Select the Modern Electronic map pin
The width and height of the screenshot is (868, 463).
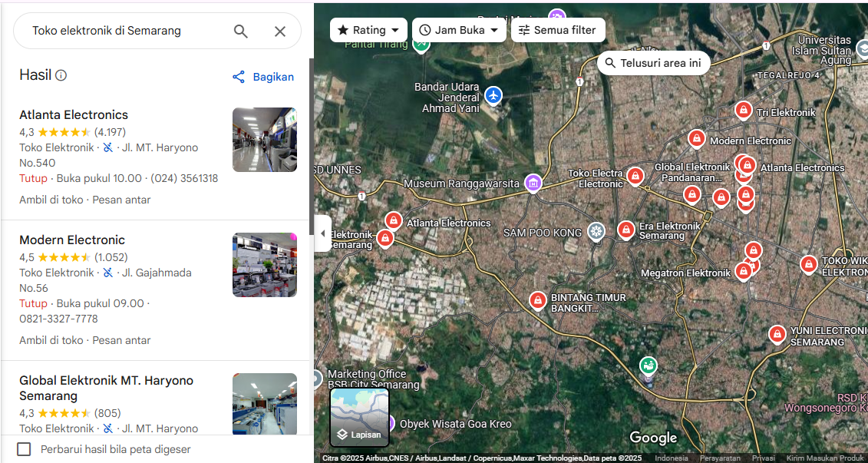(x=696, y=139)
